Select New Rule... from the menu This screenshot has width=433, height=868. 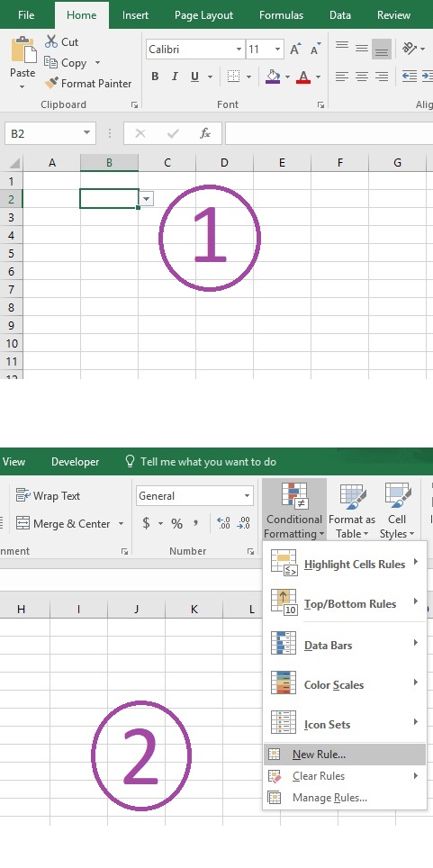tap(345, 755)
